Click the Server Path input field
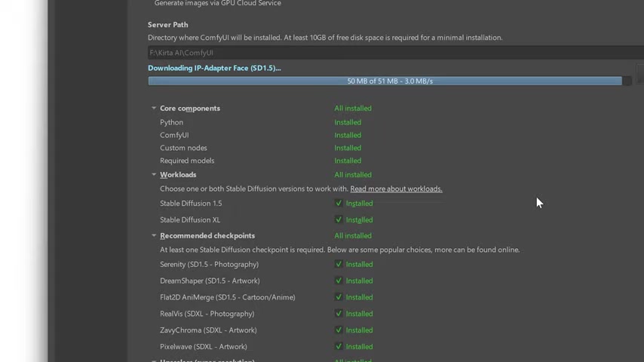This screenshot has height=362, width=644. (x=395, y=53)
